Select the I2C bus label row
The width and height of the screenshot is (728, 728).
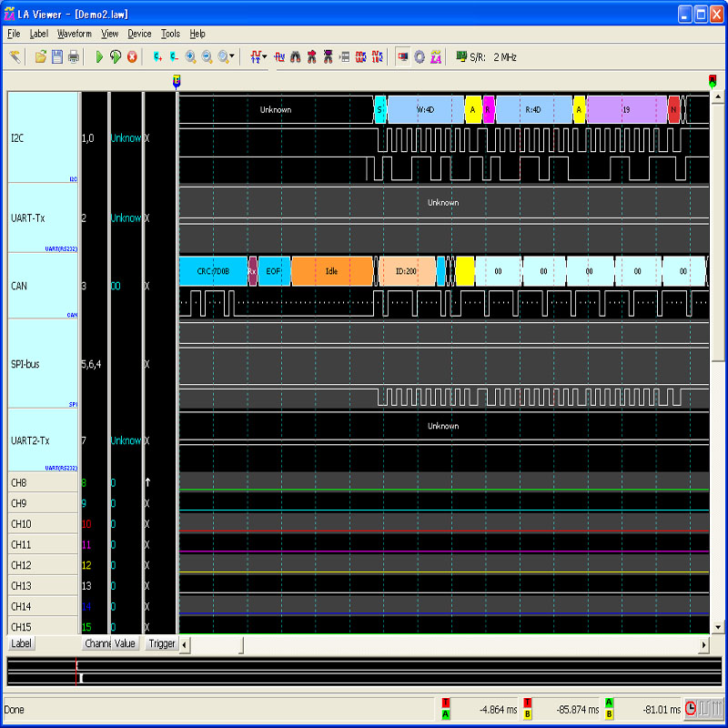(43, 138)
